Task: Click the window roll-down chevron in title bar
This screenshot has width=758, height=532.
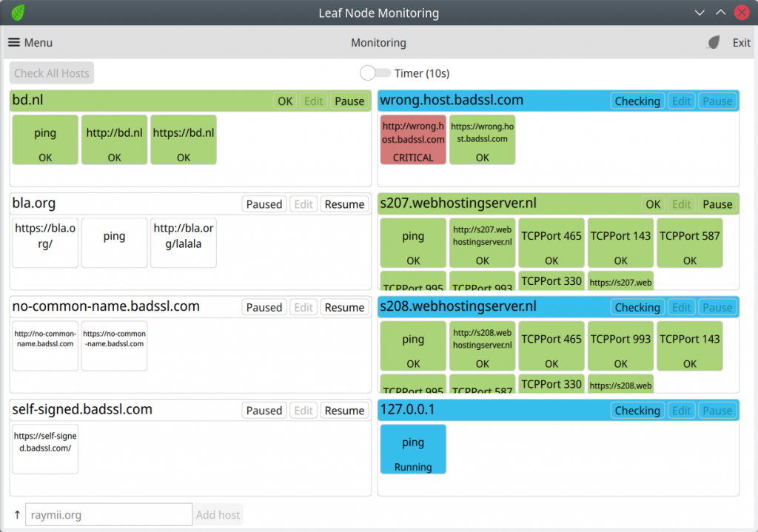Action: coord(700,13)
